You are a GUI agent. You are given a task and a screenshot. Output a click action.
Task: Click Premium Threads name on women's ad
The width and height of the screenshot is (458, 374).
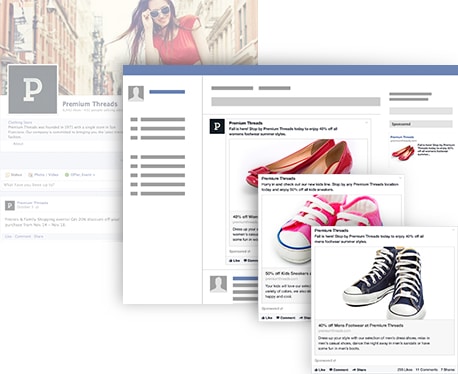coord(246,123)
